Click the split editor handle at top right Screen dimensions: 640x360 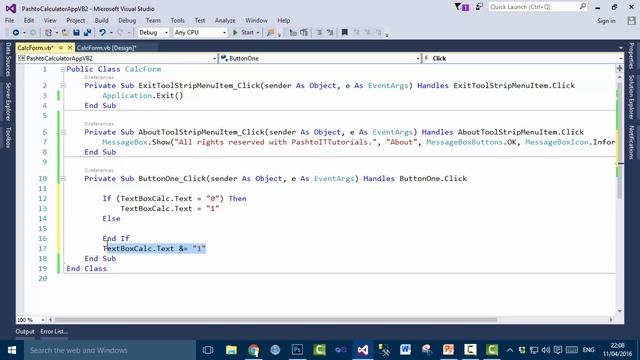pos(620,68)
